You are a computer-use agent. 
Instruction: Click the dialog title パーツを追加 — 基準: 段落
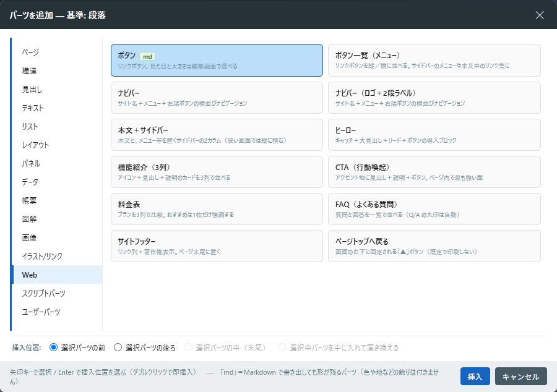pyautogui.click(x=58, y=15)
